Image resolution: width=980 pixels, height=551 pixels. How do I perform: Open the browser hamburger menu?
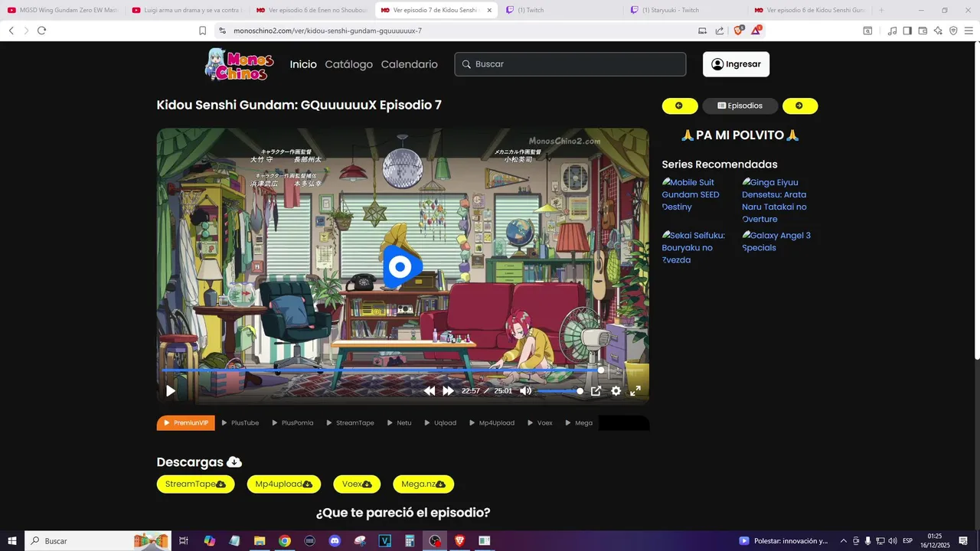[969, 31]
